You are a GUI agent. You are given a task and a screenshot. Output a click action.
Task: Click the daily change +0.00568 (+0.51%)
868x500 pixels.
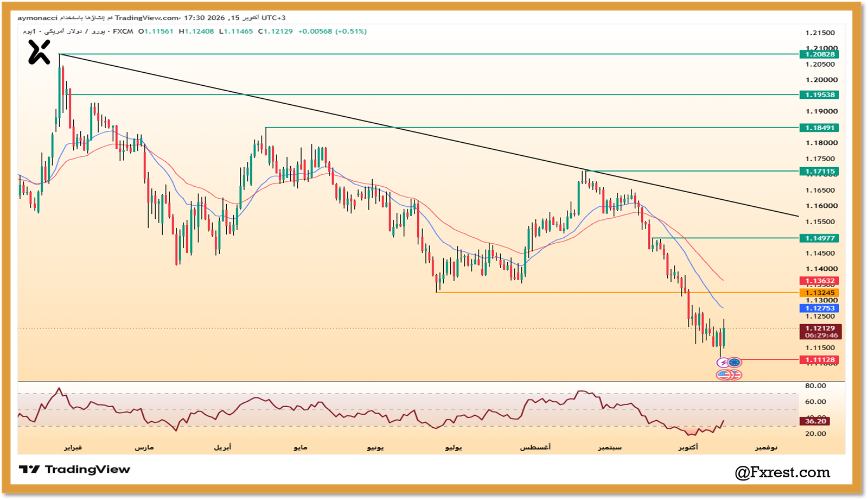pos(333,31)
